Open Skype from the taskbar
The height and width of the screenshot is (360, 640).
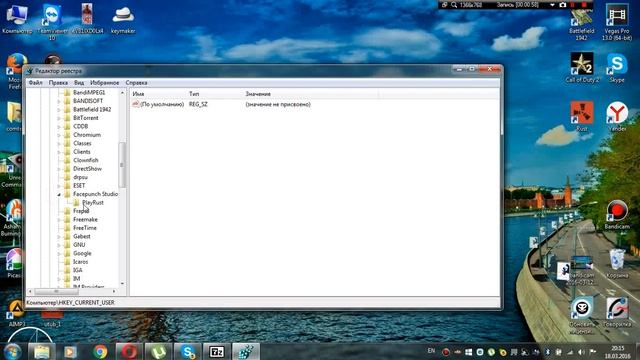coord(187,351)
